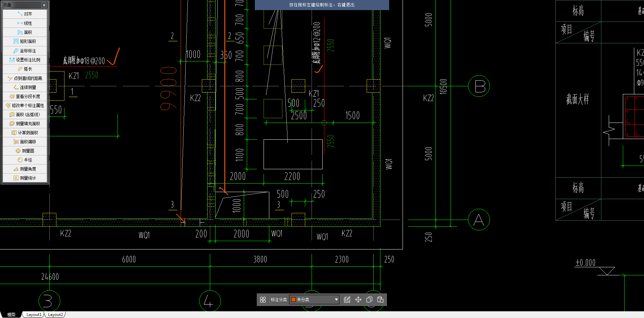Image resolution: width=644 pixels, height=318 pixels.
Task: Click the move arrows icon in bottom toolbar
Action: [358, 300]
